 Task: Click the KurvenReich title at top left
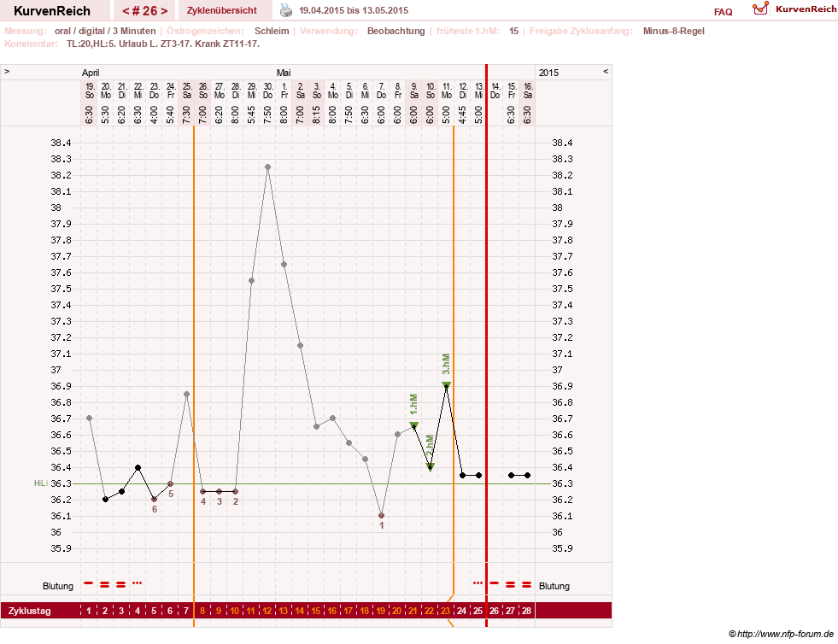tap(52, 11)
